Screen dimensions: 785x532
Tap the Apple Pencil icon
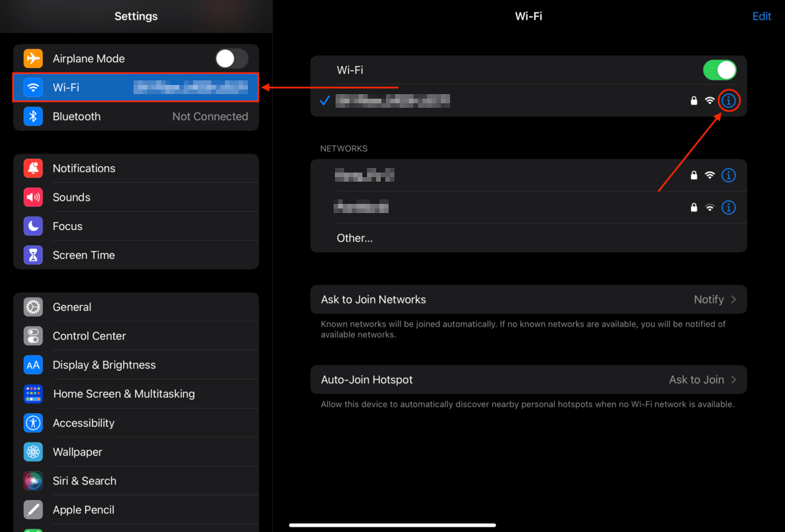(33, 510)
